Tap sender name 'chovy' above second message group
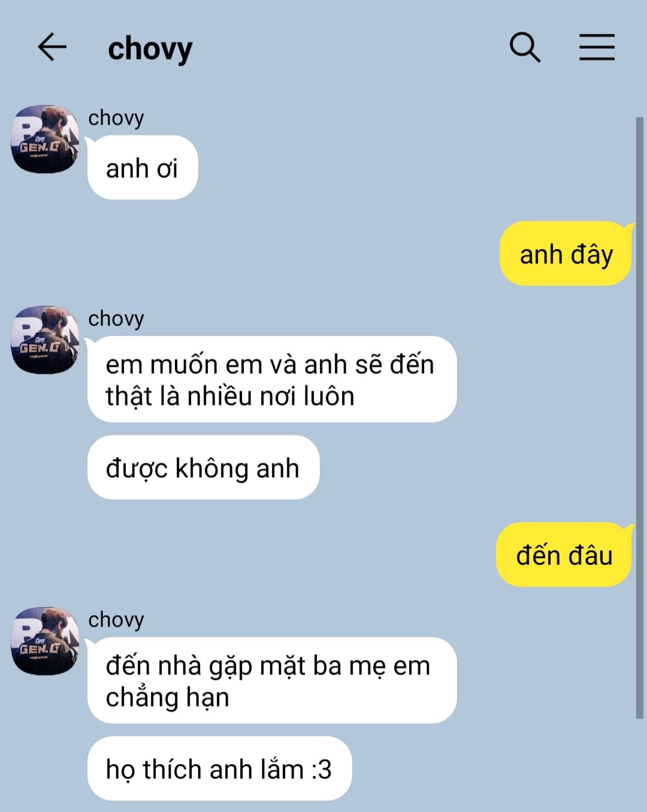 point(116,319)
